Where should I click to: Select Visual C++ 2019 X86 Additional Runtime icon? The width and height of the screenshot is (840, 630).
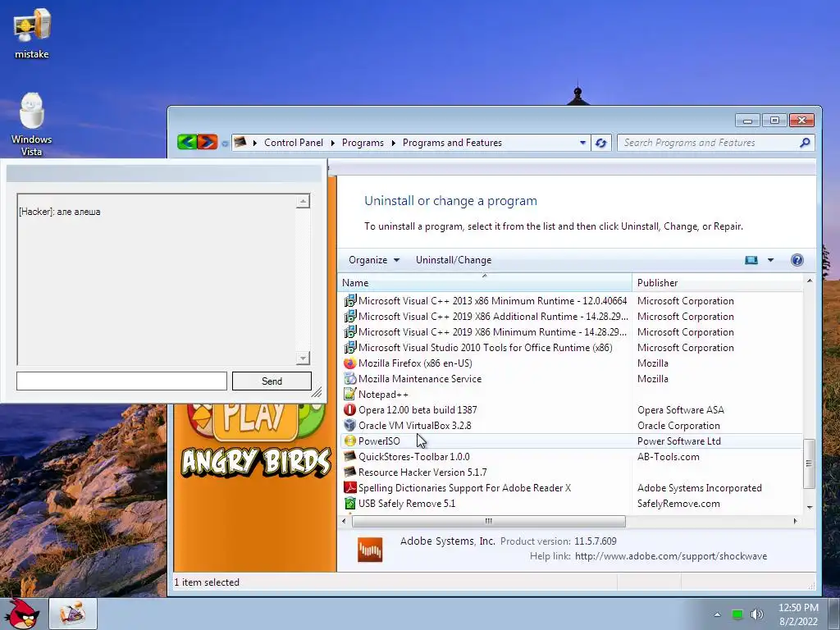(349, 316)
